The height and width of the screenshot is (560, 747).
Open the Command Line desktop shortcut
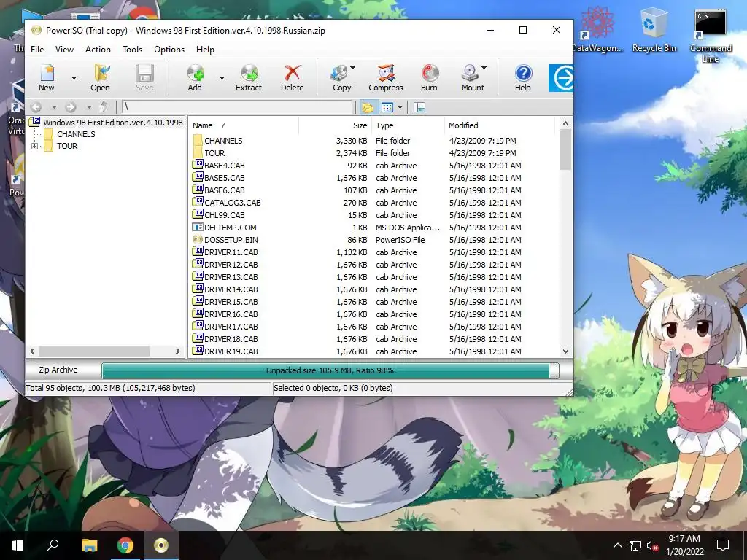711,36
